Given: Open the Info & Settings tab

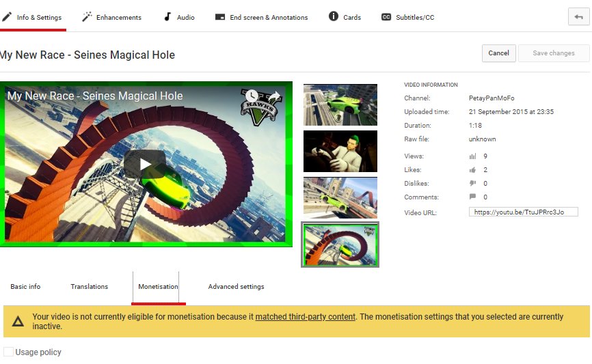Looking at the screenshot, I should [33, 17].
